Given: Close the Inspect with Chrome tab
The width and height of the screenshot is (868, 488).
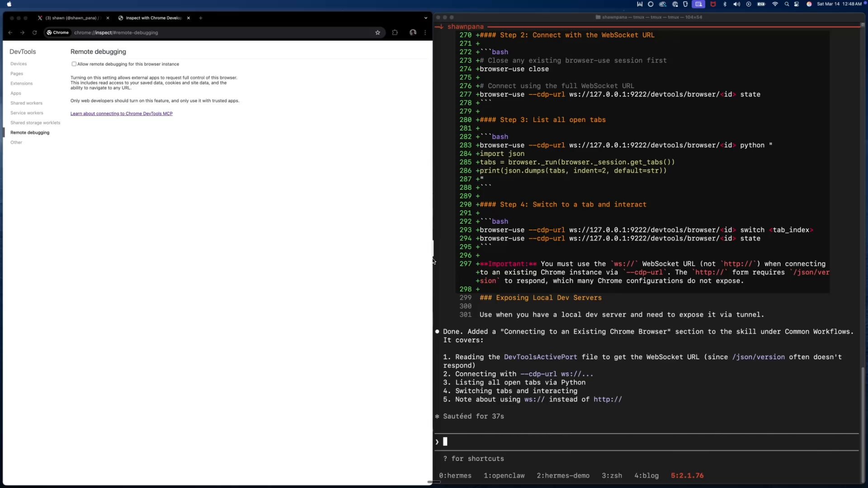Looking at the screenshot, I should 189,18.
